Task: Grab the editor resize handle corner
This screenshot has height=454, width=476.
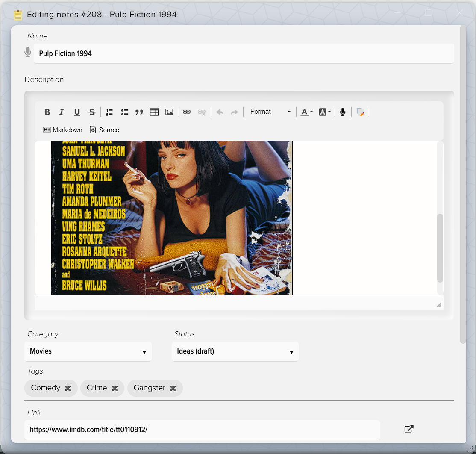Action: 439,304
